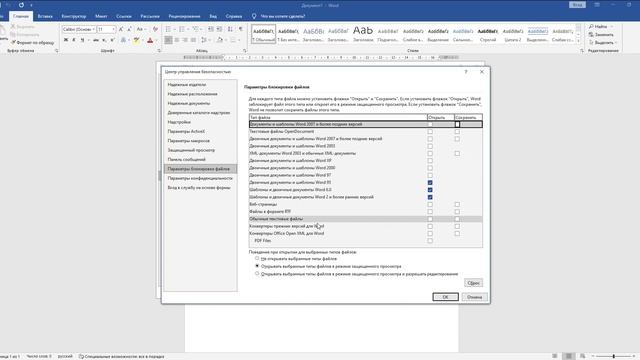Viewport: 640px width, 360px height.
Task: Open the Макет ribbon tab
Action: tap(101, 16)
